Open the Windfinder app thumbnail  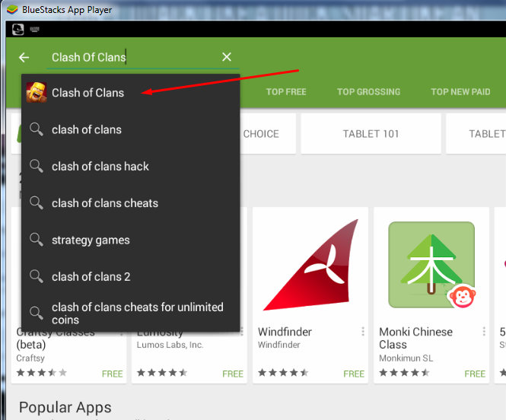pos(310,265)
